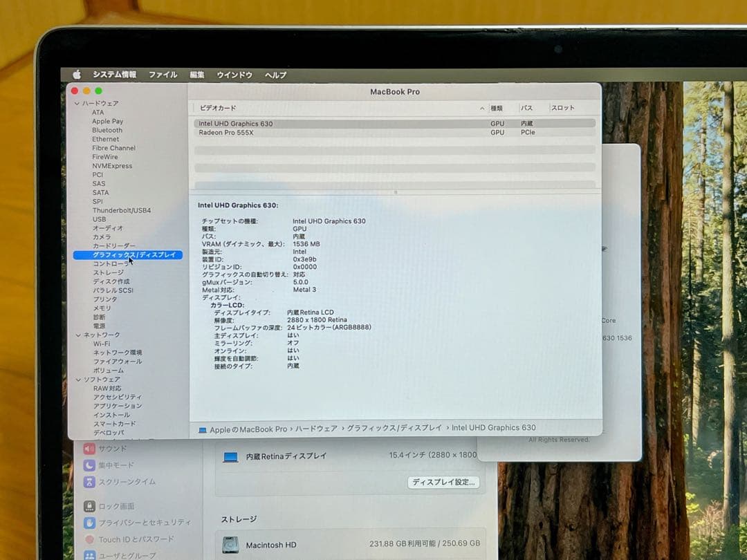Screen dimensions: 747x560
Task: Click the ディスプレイ設定... button
Action: (x=443, y=483)
